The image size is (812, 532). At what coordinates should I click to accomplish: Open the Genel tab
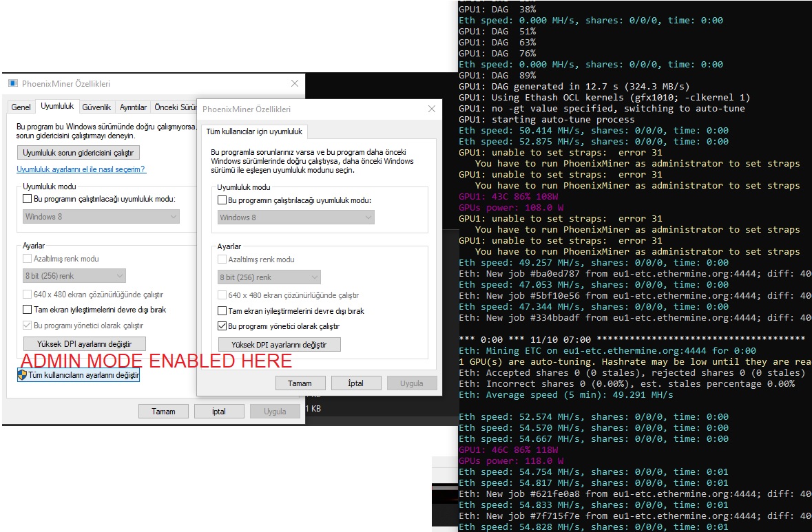pos(21,107)
